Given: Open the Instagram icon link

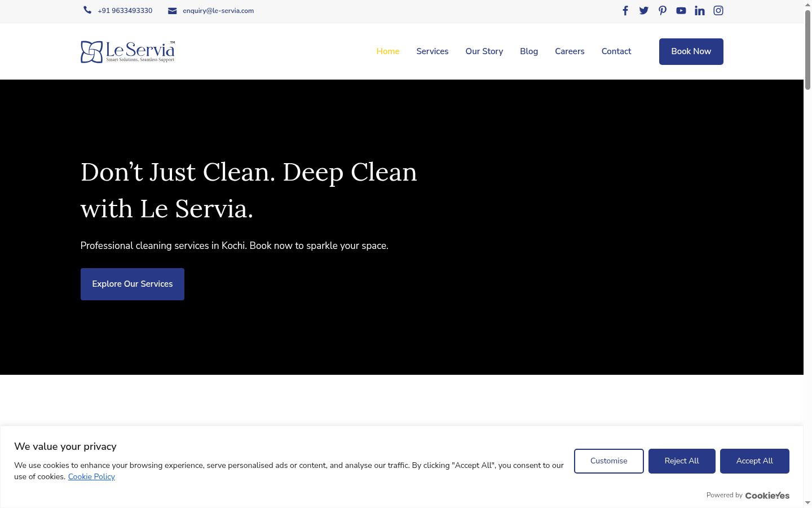Looking at the screenshot, I should [718, 11].
